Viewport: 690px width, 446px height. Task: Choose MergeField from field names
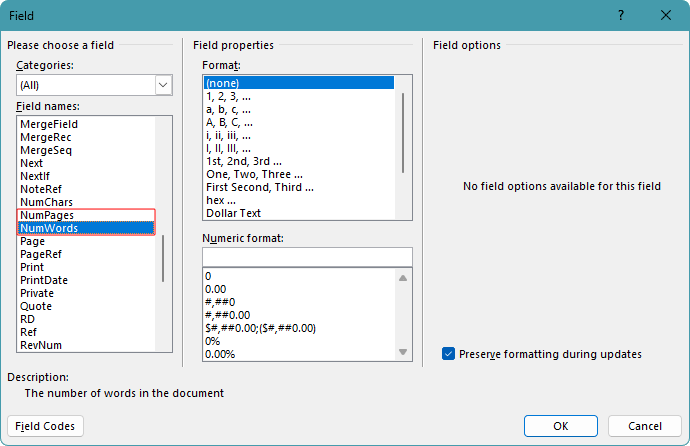49,124
